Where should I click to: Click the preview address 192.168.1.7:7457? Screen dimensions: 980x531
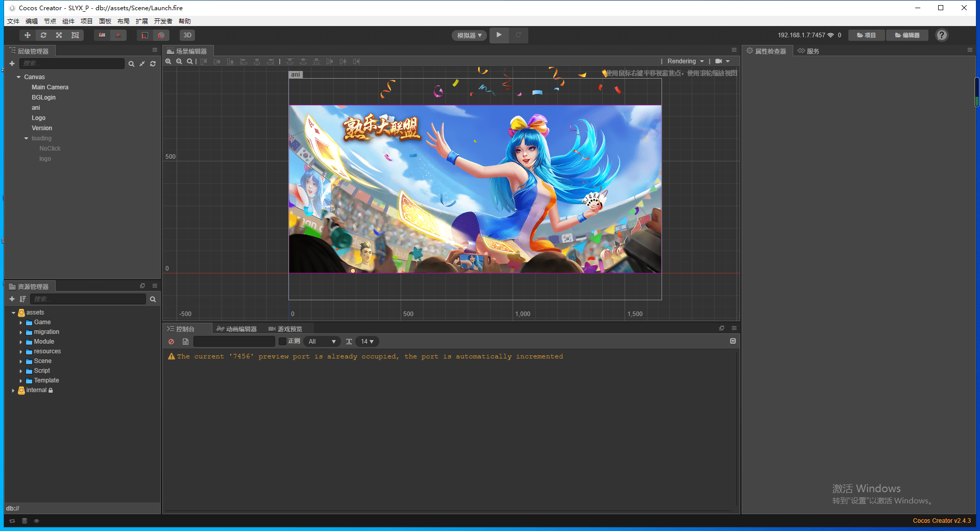(x=801, y=35)
